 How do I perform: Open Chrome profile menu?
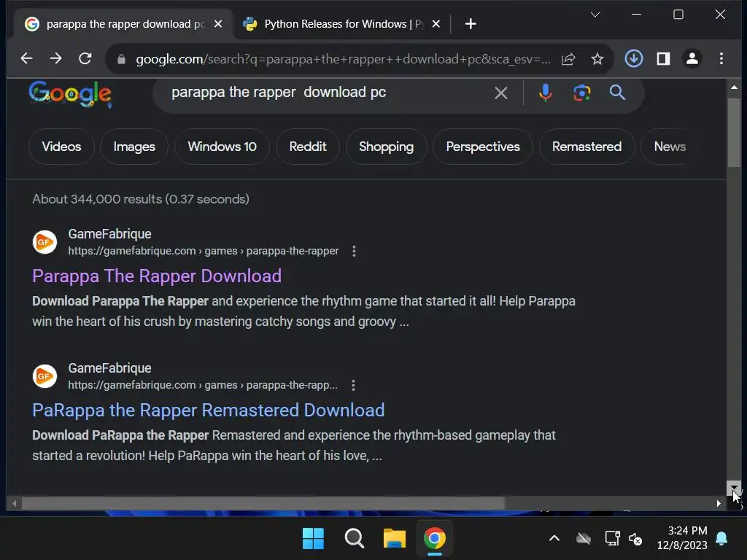[692, 58]
